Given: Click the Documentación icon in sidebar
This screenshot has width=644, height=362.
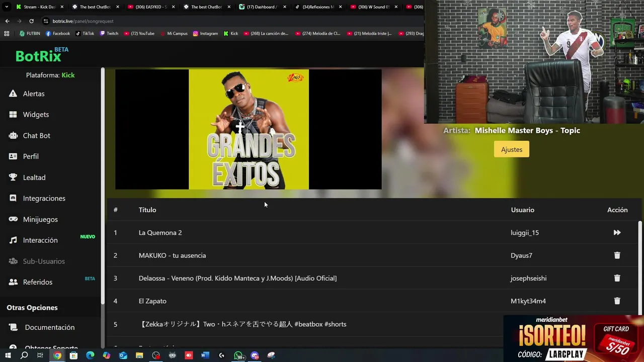Looking at the screenshot, I should [13, 327].
